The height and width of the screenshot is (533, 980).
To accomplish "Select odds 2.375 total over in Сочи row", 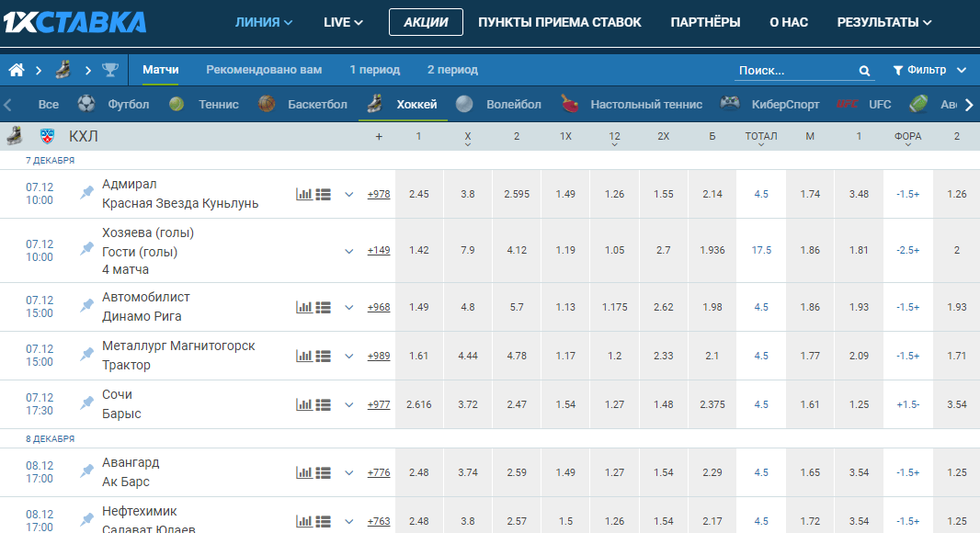I will coord(712,405).
